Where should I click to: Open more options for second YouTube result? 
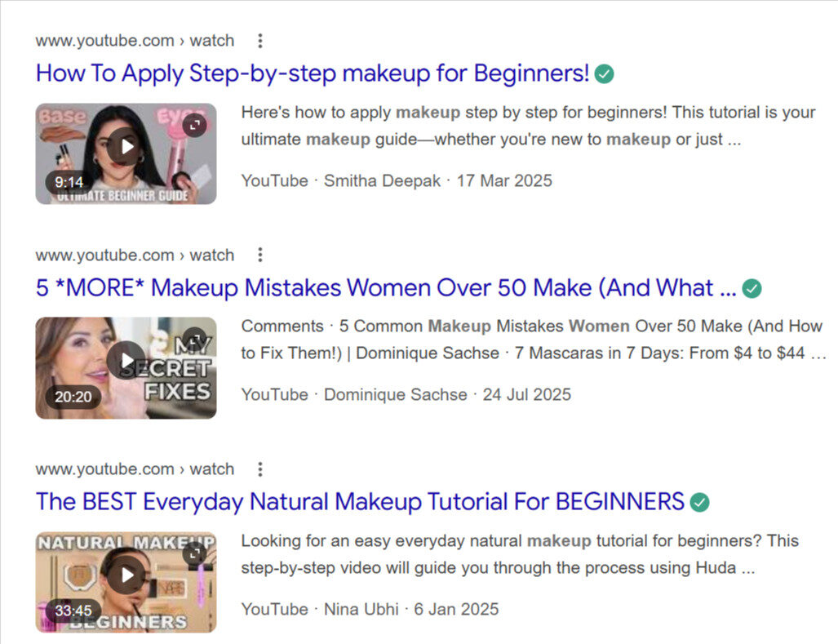point(260,255)
